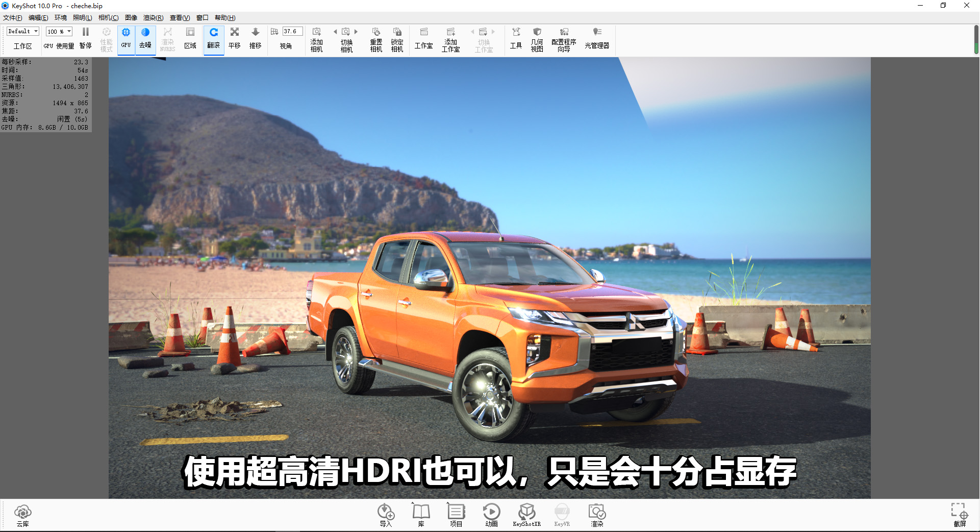
Task: Enable 锁定相机 camera lock
Action: tap(397, 38)
